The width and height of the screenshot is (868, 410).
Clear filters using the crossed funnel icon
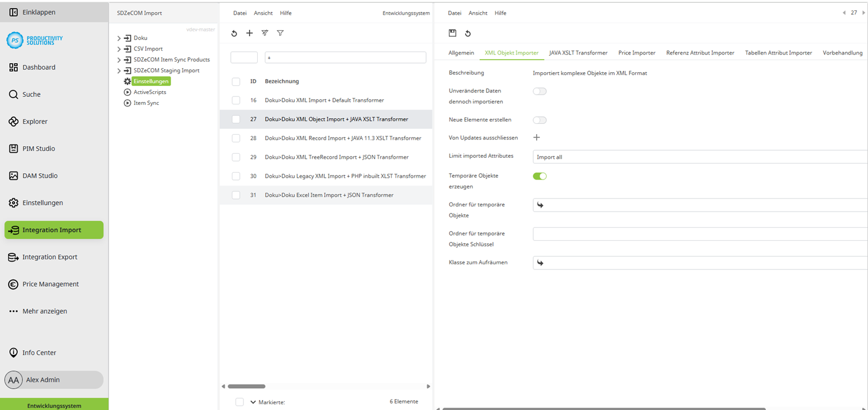click(x=265, y=33)
